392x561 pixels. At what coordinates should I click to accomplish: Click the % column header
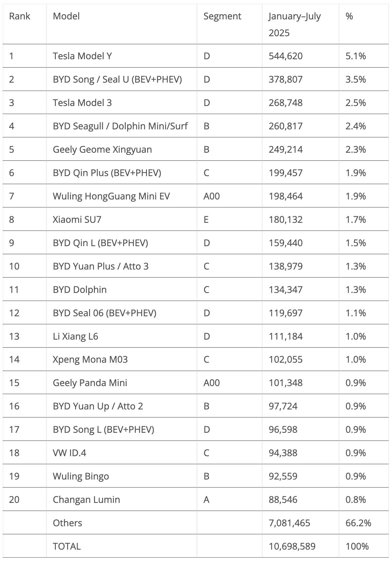(x=349, y=16)
